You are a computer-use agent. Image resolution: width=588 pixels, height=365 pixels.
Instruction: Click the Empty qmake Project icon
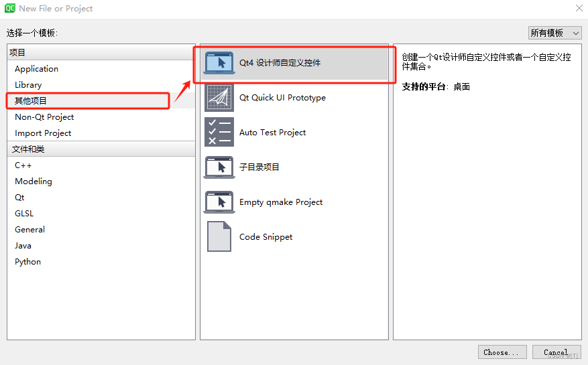(x=219, y=202)
